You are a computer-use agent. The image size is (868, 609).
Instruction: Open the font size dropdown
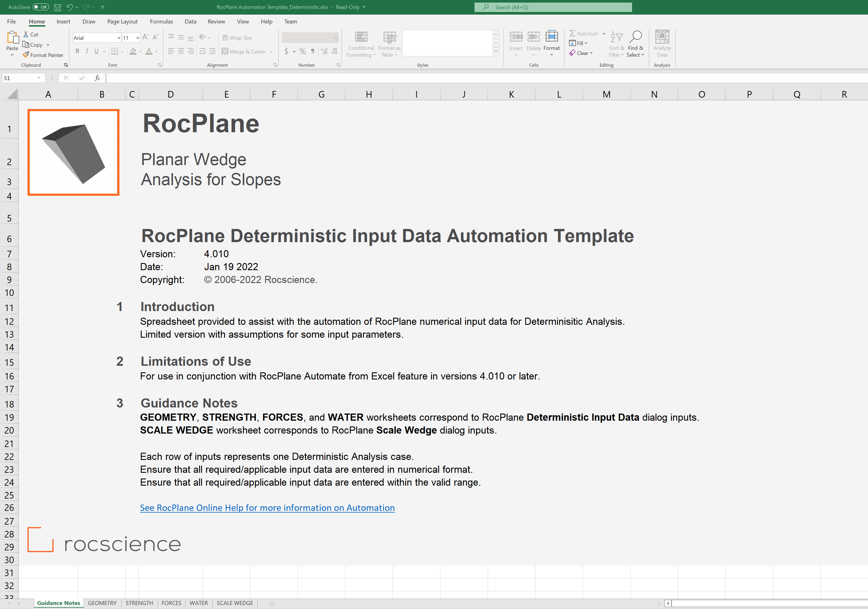click(138, 38)
